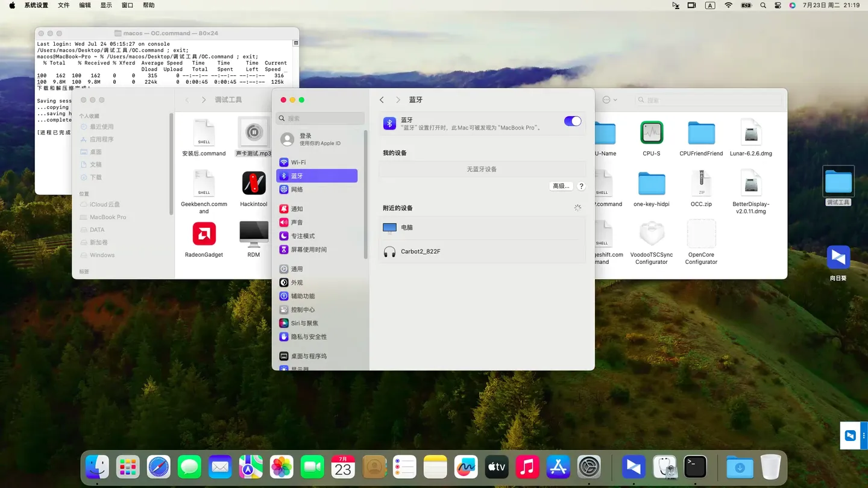The image size is (868, 488).
Task: Collapse the 位置 section in Finder sidebar
Action: [x=84, y=193]
